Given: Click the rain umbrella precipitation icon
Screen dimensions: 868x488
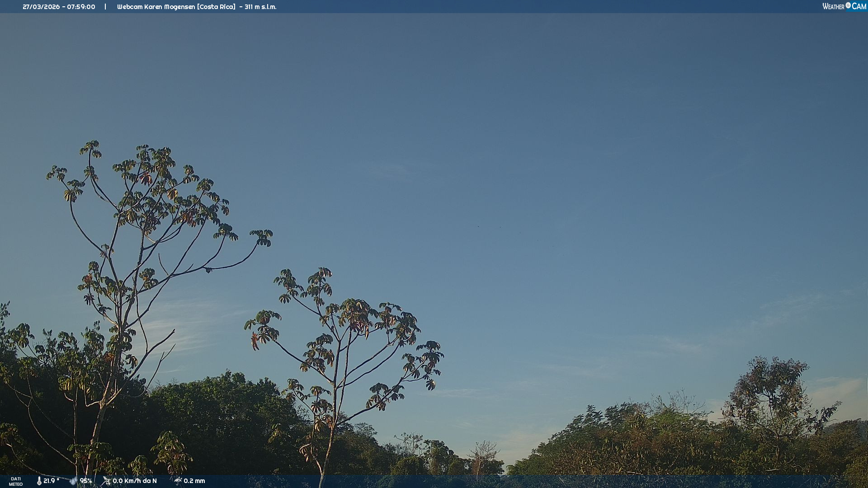Looking at the screenshot, I should pyautogui.click(x=178, y=481).
